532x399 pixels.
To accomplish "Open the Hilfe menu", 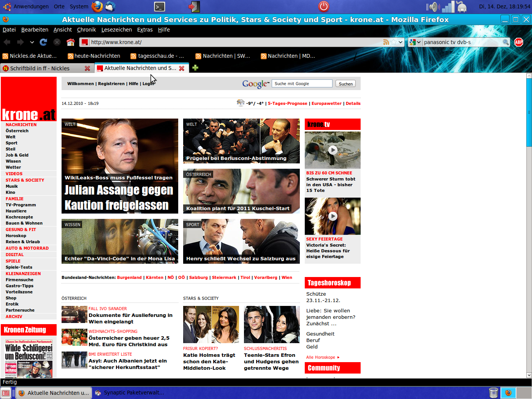I will pos(164,30).
